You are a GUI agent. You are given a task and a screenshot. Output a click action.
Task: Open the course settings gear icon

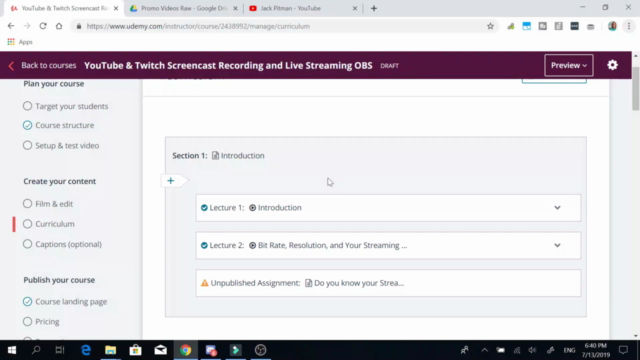612,65
